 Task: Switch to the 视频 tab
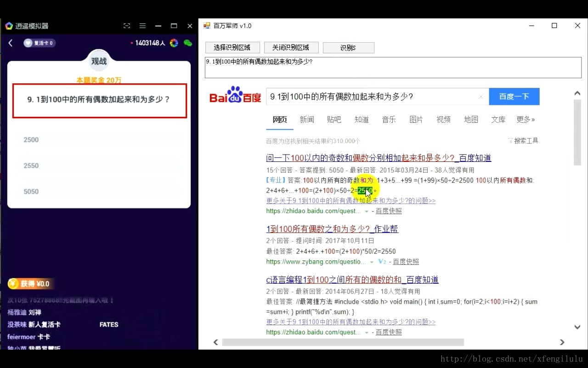coord(443,120)
